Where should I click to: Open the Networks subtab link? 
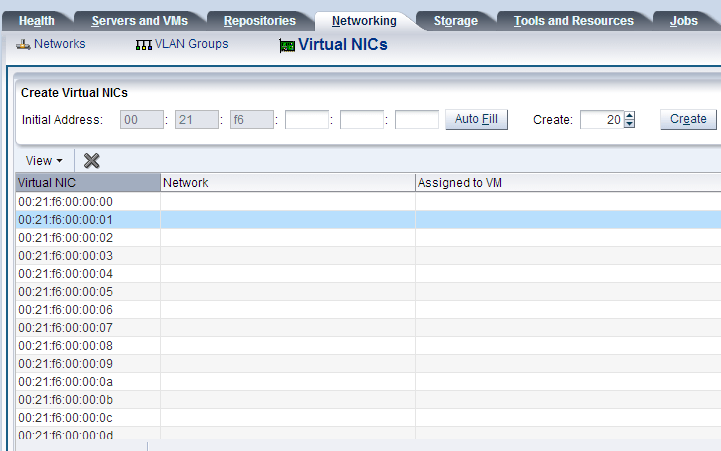[59, 44]
